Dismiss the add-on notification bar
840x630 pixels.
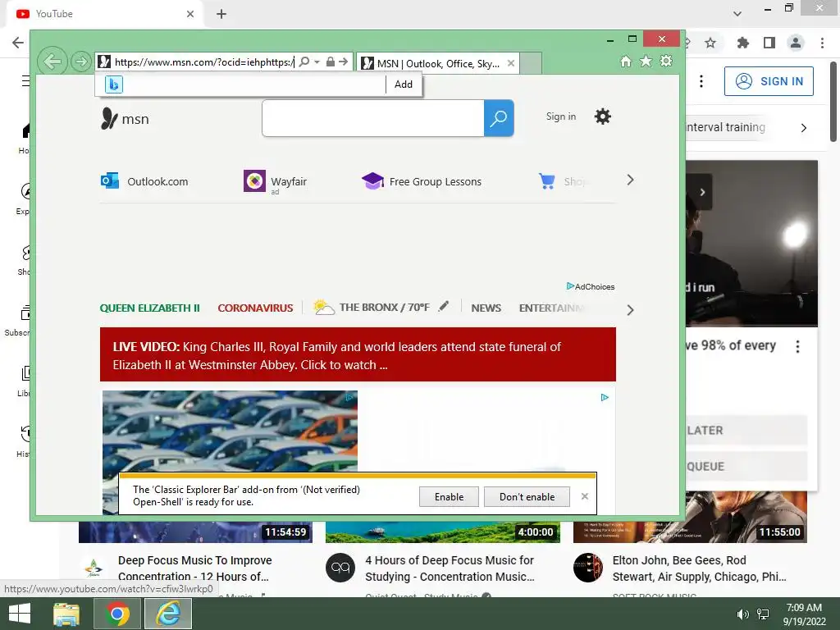tap(585, 496)
